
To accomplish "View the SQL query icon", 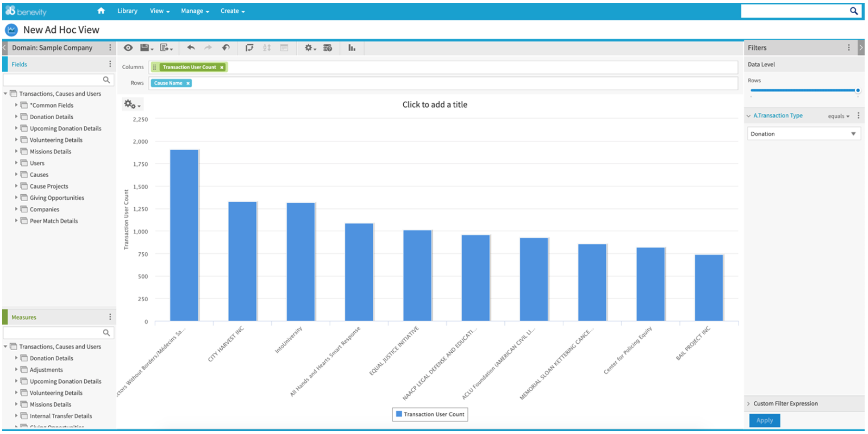I will pyautogui.click(x=328, y=48).
